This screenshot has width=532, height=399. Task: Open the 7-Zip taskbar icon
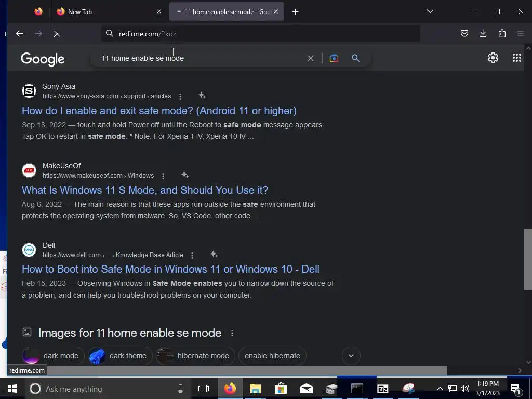[382, 389]
